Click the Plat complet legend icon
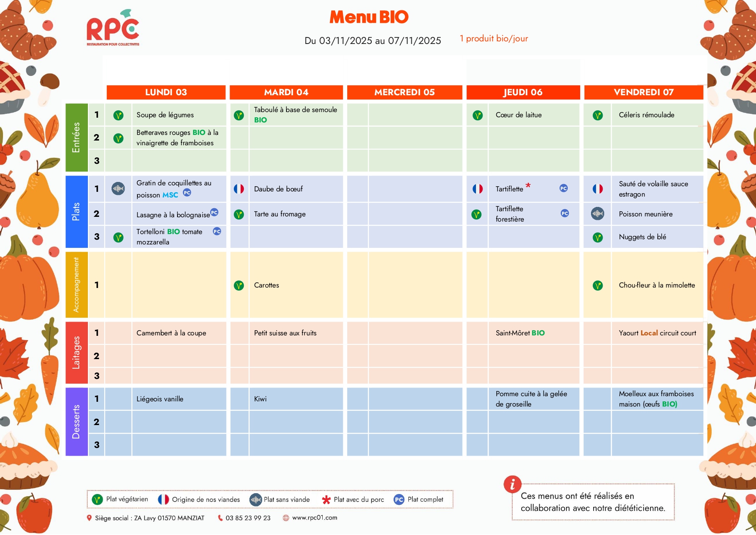This screenshot has height=535, width=756. (399, 500)
